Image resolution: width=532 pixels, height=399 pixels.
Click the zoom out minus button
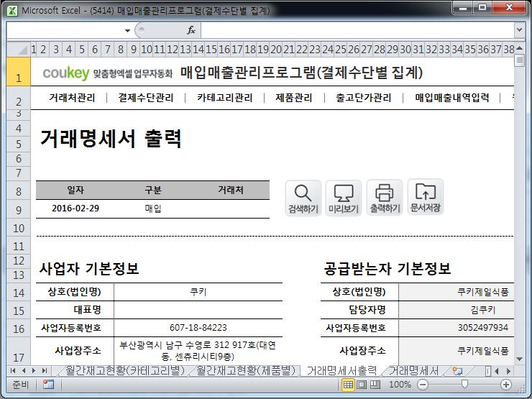tap(423, 385)
